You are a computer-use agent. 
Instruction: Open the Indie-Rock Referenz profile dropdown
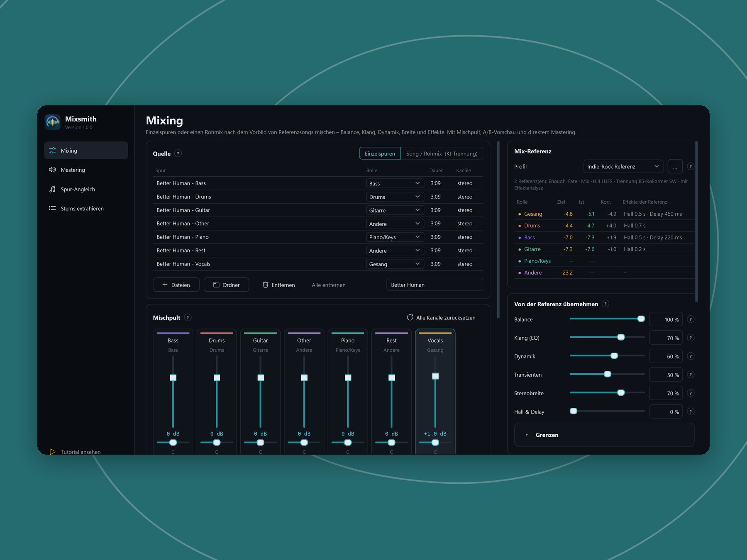(623, 166)
